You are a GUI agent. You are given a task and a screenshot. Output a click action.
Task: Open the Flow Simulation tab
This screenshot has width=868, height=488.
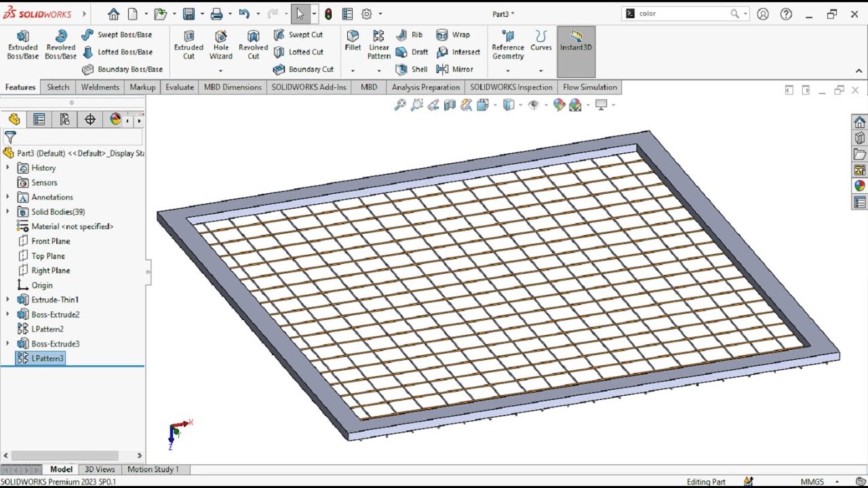(590, 87)
